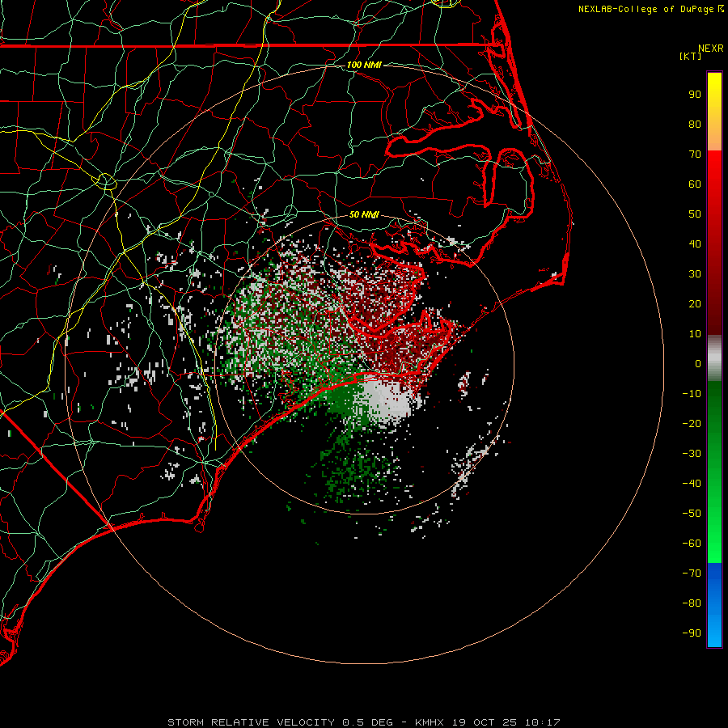
Task: Click the STORM RELATIVE VELOCITY caption text
Action: pyautogui.click(x=251, y=722)
